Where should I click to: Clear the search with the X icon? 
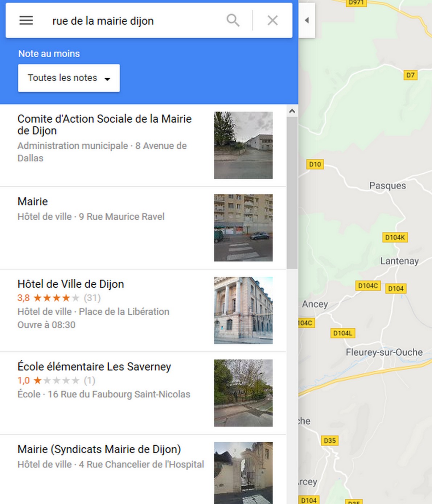[272, 21]
